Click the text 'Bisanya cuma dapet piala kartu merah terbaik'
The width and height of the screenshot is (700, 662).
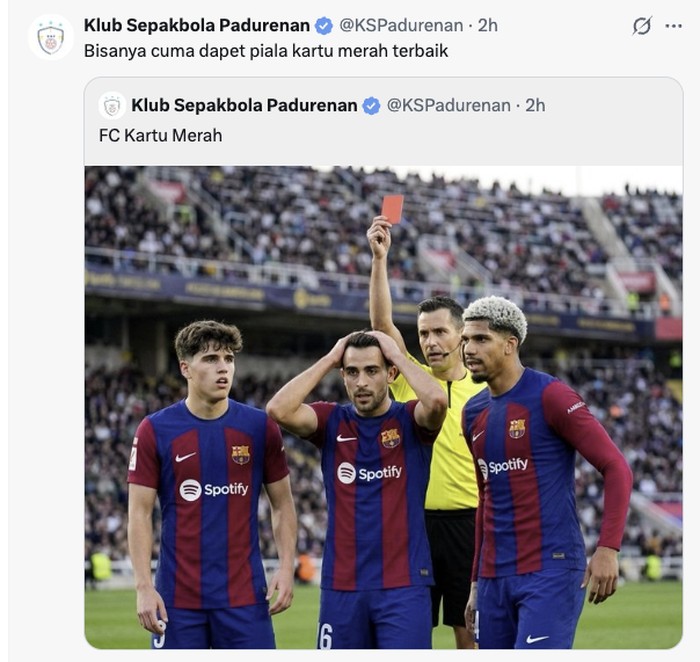pyautogui.click(x=266, y=50)
